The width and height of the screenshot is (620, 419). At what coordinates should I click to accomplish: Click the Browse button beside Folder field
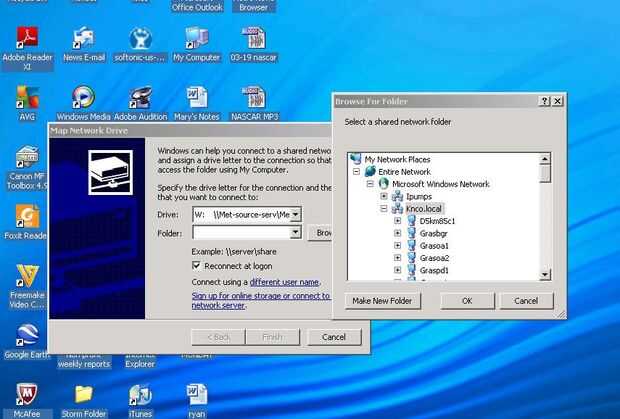pyautogui.click(x=320, y=233)
